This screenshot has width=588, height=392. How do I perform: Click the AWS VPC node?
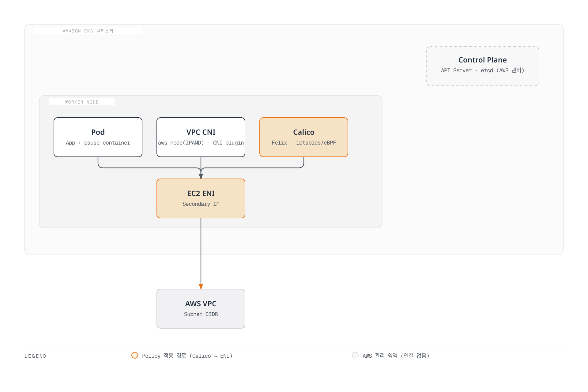[x=201, y=309]
